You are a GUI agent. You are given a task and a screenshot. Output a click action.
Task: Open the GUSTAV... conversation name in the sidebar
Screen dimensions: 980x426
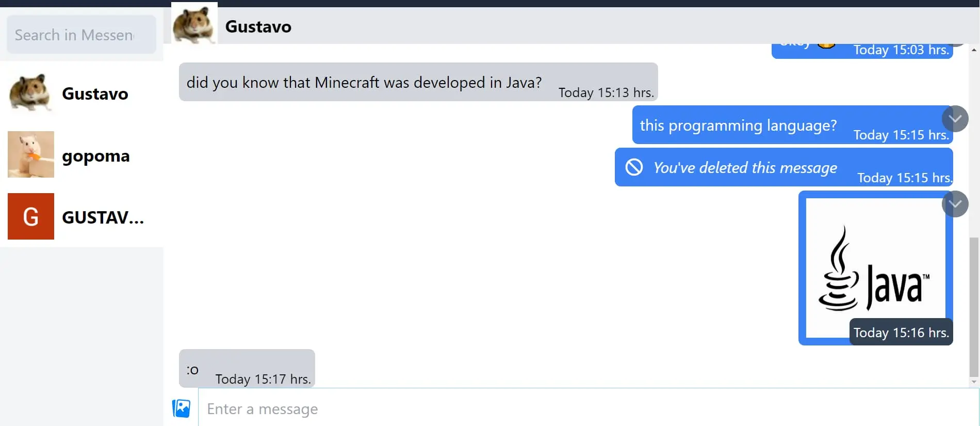103,217
